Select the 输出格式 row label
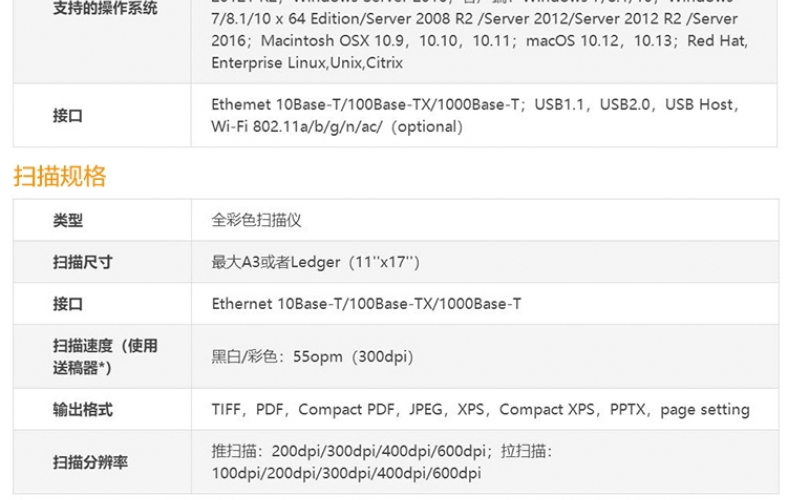790x500 pixels. click(x=83, y=409)
